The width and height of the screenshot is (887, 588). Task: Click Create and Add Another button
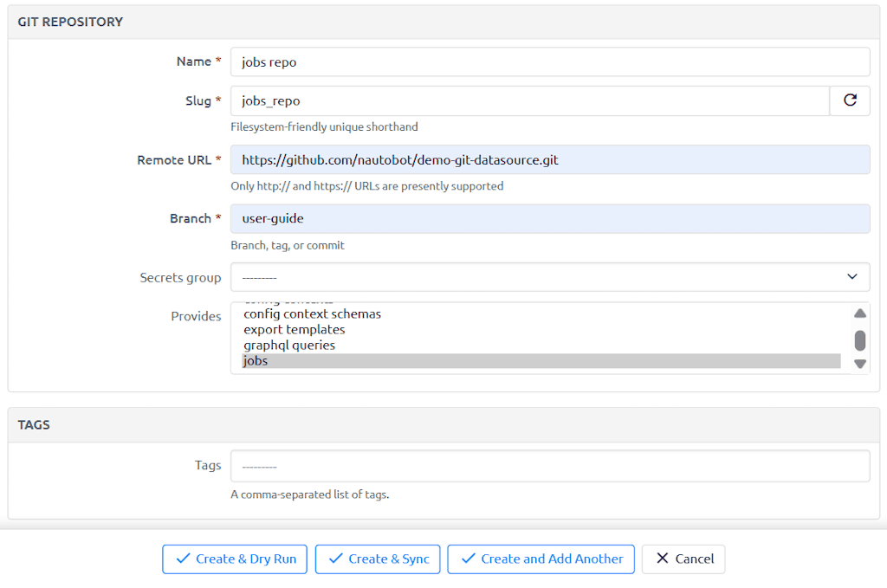[541, 559]
